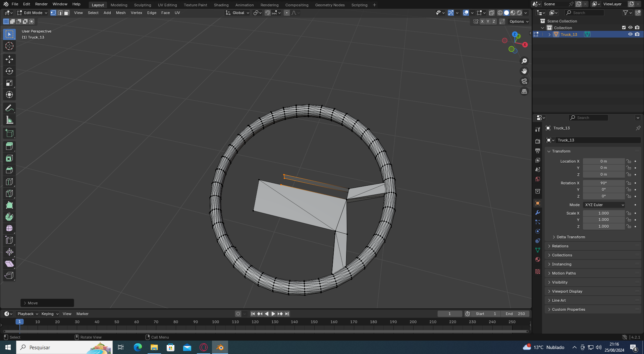Toggle X axis mirror button
Image resolution: width=644 pixels, height=354 pixels.
click(482, 21)
